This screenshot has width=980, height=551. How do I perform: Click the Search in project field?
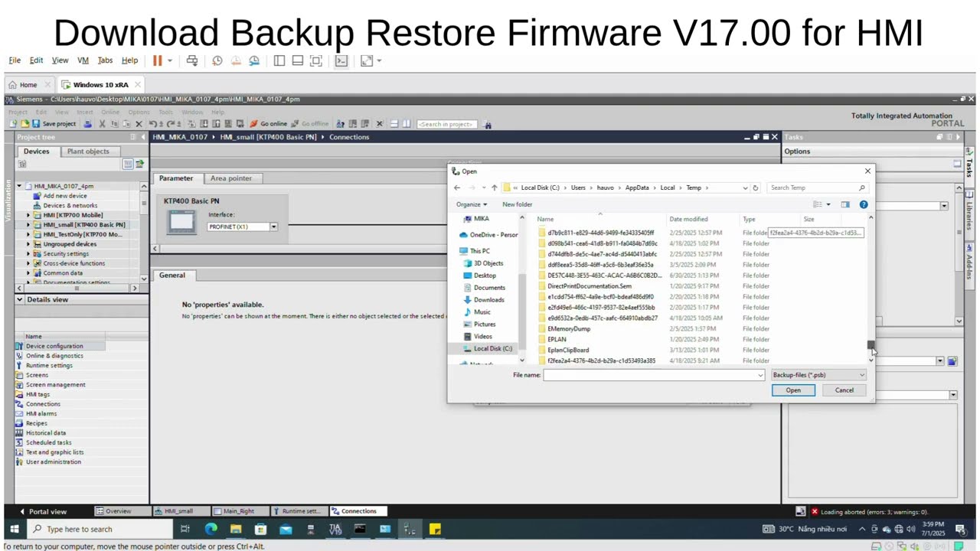click(x=447, y=124)
